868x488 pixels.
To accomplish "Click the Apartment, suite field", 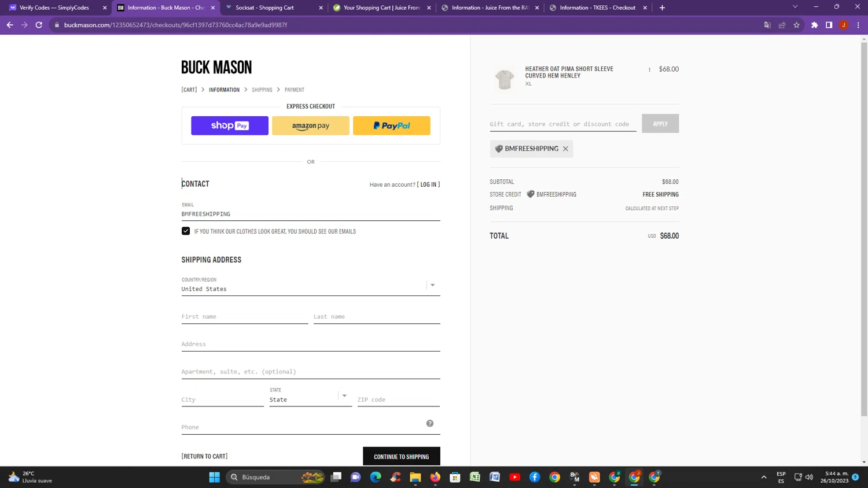I will click(x=311, y=372).
